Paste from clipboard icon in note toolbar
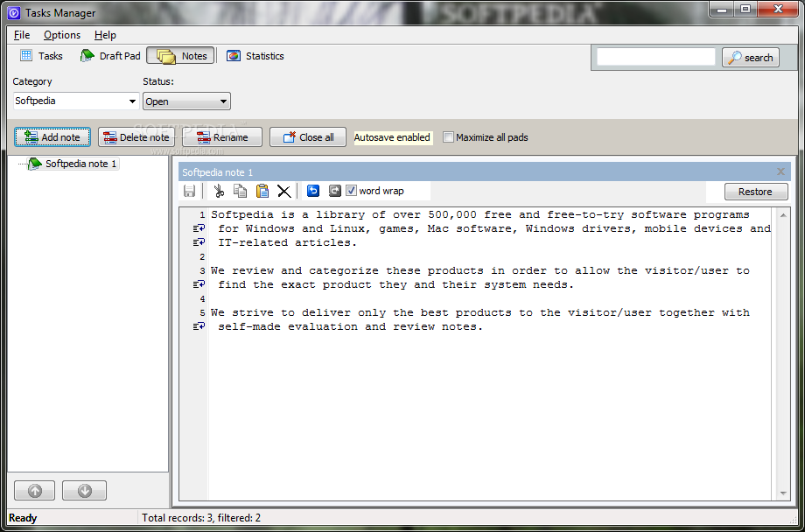Screen dimensions: 805x532 [x=262, y=192]
